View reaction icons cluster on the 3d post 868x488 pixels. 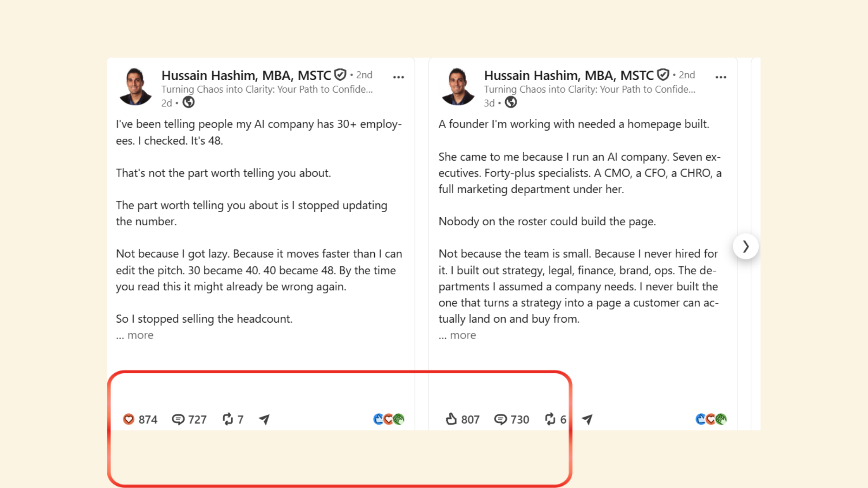click(711, 419)
